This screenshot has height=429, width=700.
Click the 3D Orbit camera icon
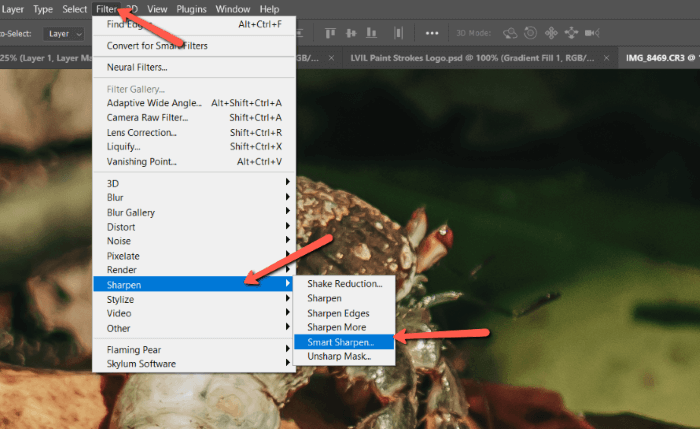(x=510, y=33)
